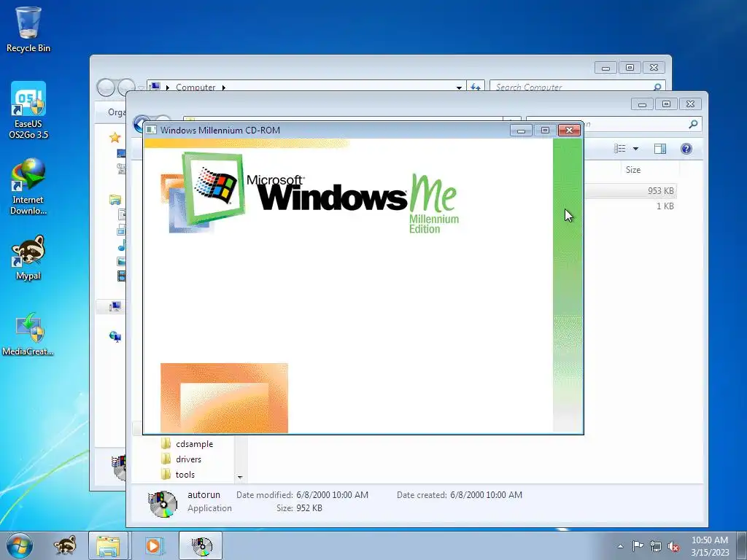This screenshot has height=560, width=747.
Task: Change your view icon in Explorer toolbar
Action: (x=620, y=149)
